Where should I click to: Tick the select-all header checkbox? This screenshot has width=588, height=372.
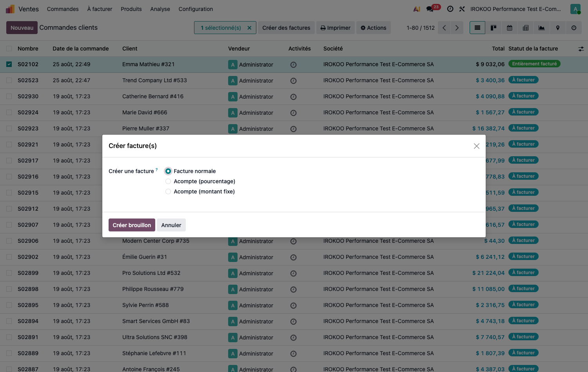tap(9, 49)
